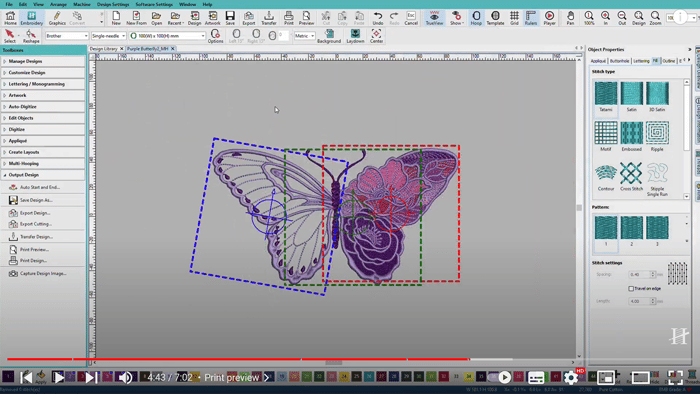Toggle the TrueView display icon

tap(434, 18)
